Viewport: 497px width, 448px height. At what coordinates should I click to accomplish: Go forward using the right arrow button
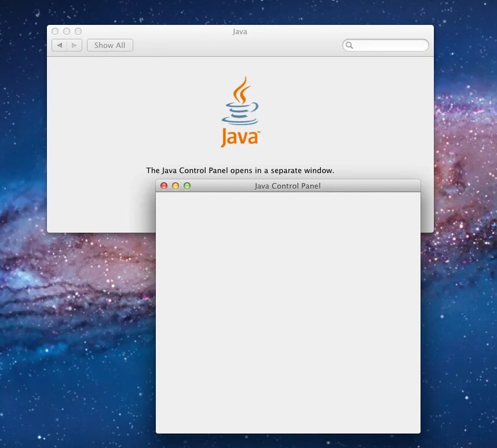click(x=75, y=45)
